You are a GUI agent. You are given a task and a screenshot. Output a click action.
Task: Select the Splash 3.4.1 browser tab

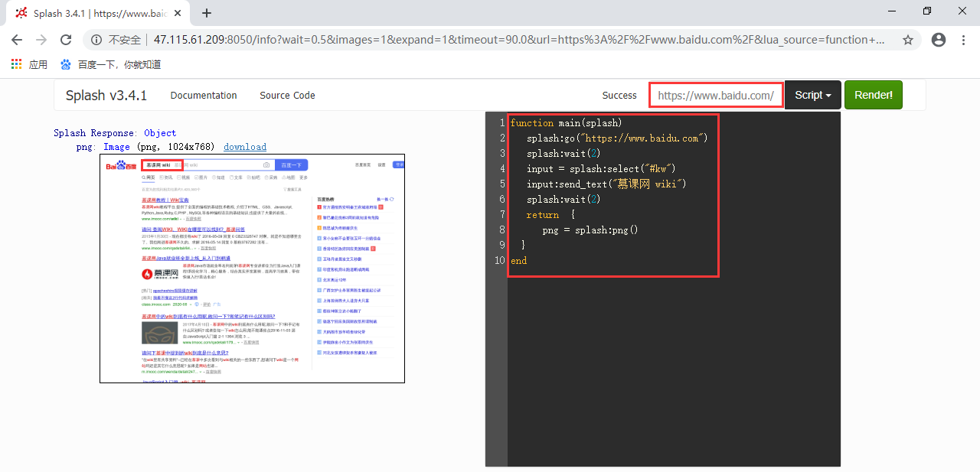tap(100, 13)
